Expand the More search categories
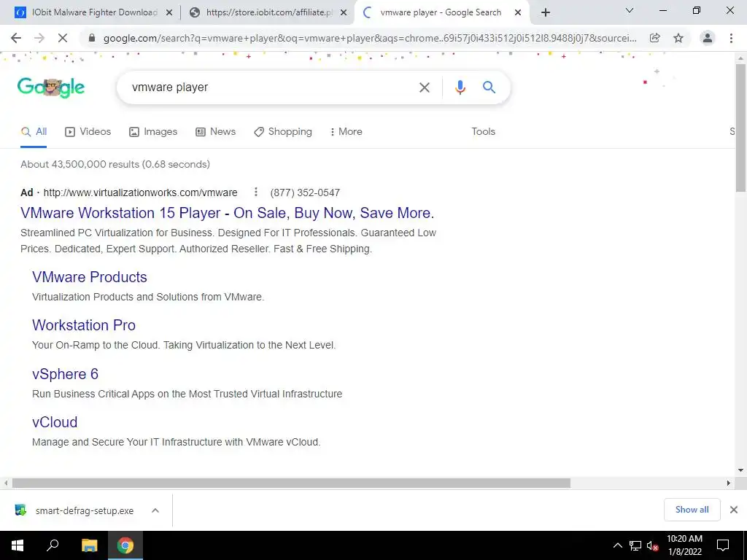 coord(347,131)
